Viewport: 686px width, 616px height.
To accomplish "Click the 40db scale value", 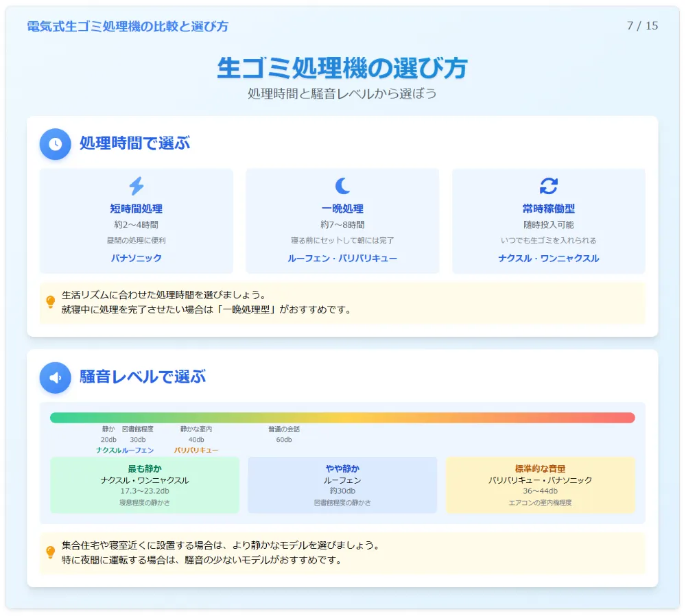I will pyautogui.click(x=196, y=440).
